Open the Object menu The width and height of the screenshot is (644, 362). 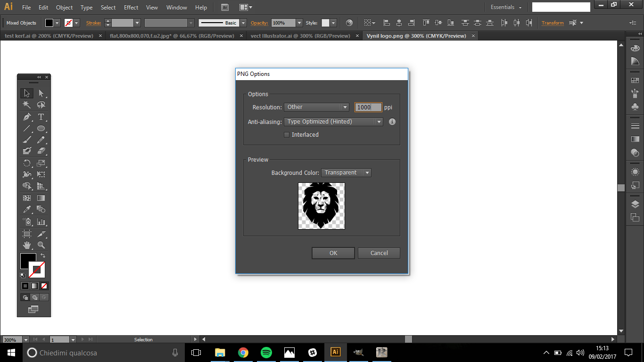click(64, 8)
